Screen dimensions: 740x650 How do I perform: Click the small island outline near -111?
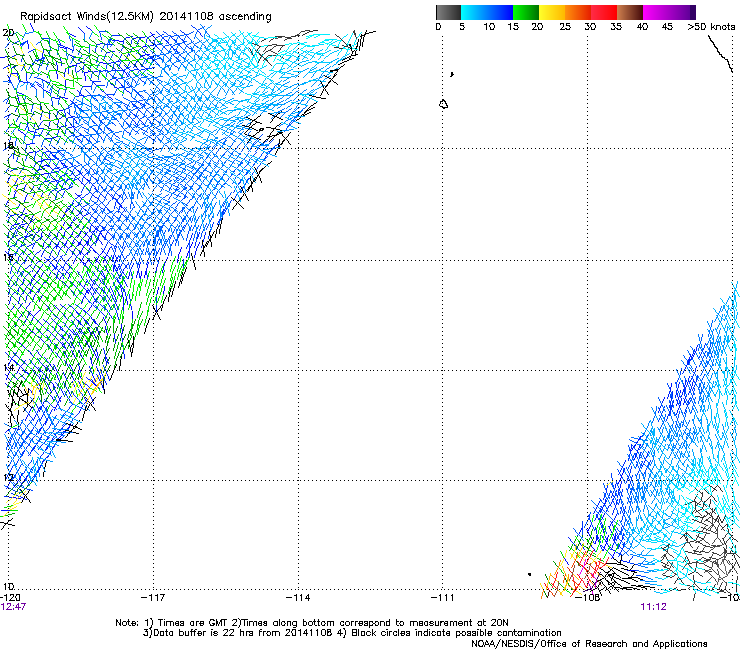pos(443,104)
